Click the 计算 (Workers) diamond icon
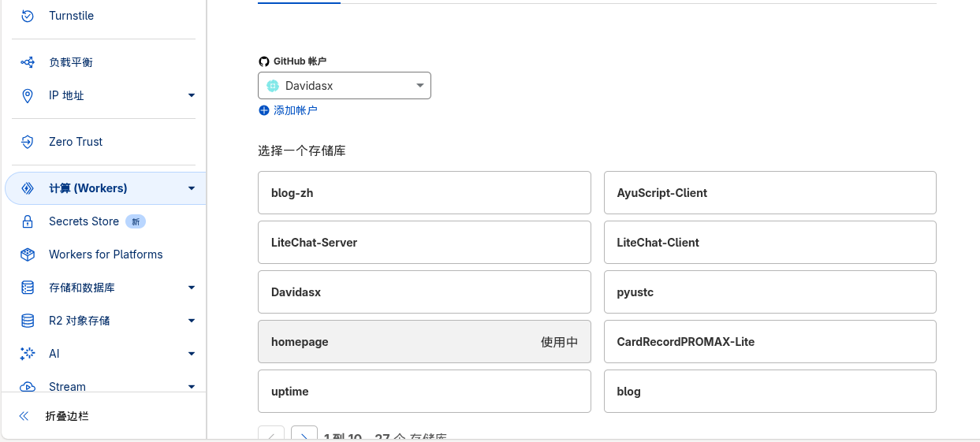This screenshot has width=980, height=442. click(28, 188)
